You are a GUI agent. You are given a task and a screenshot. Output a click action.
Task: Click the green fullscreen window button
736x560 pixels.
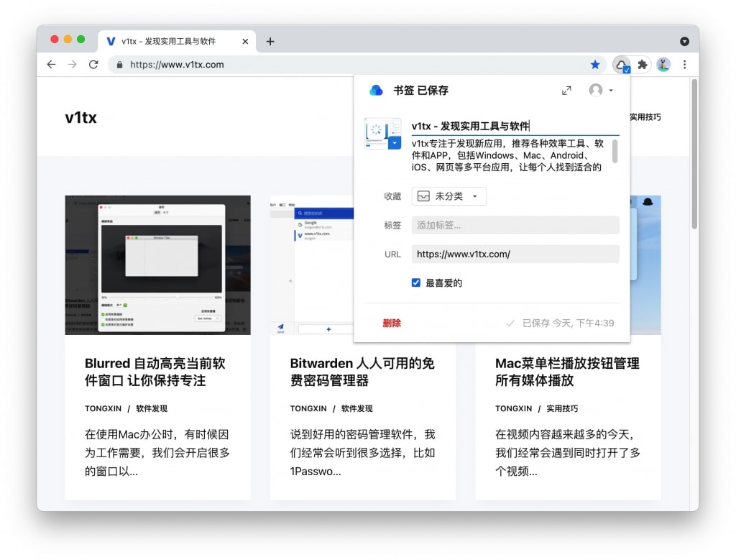click(80, 40)
